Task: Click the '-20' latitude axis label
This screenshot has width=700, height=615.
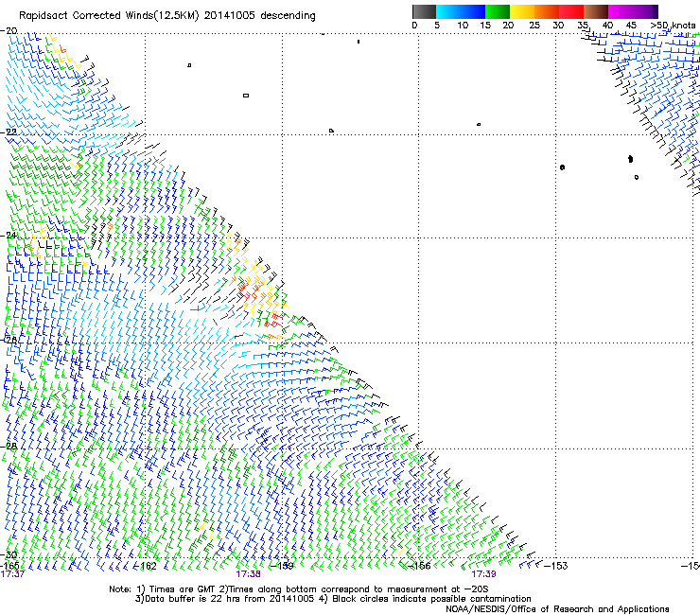Action: (9, 31)
